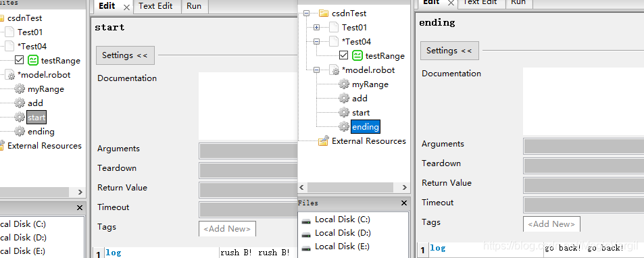The width and height of the screenshot is (644, 258).
Task: Click Arguments field in start editor
Action: 248,151
